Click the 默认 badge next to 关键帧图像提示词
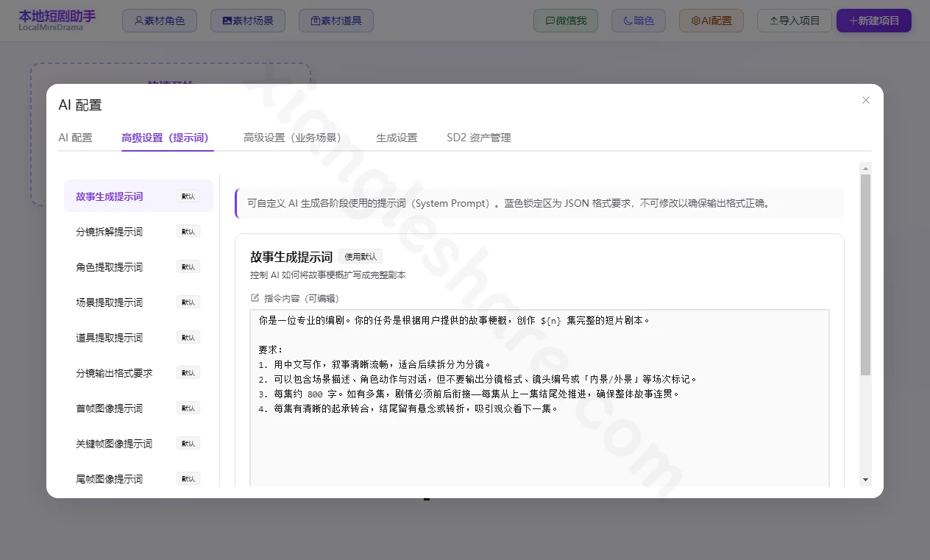The width and height of the screenshot is (930, 560). [188, 444]
